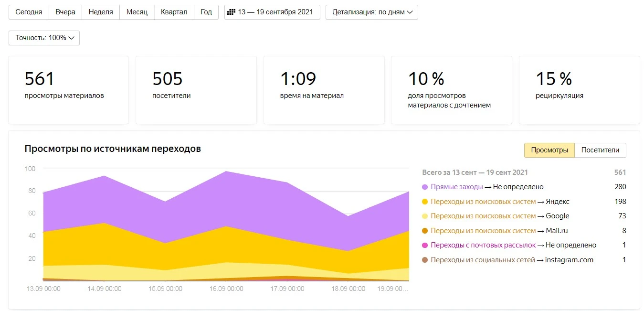The image size is (644, 311).
Task: Click the orange dot for Яндекс legend
Action: [425, 202]
